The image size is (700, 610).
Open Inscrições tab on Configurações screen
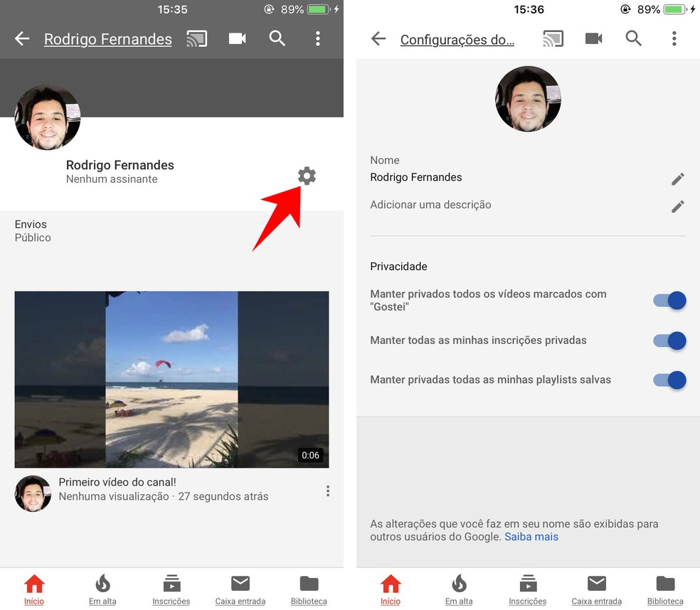(x=528, y=589)
